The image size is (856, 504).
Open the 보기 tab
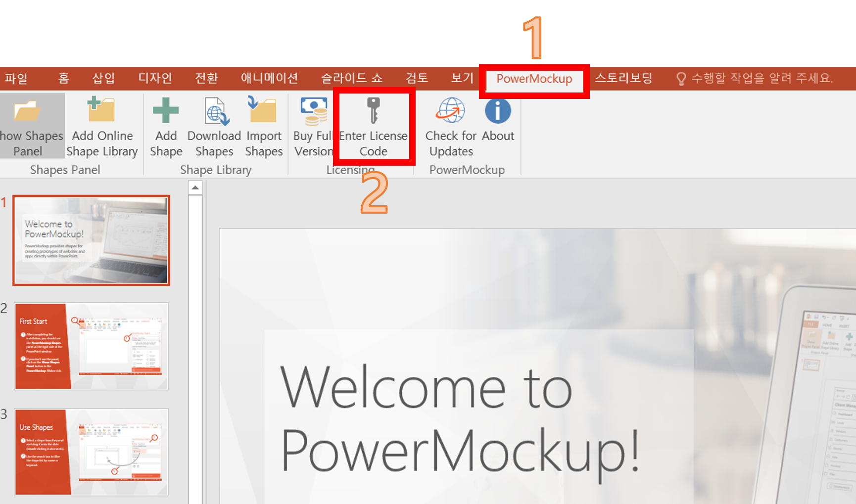pyautogui.click(x=462, y=78)
